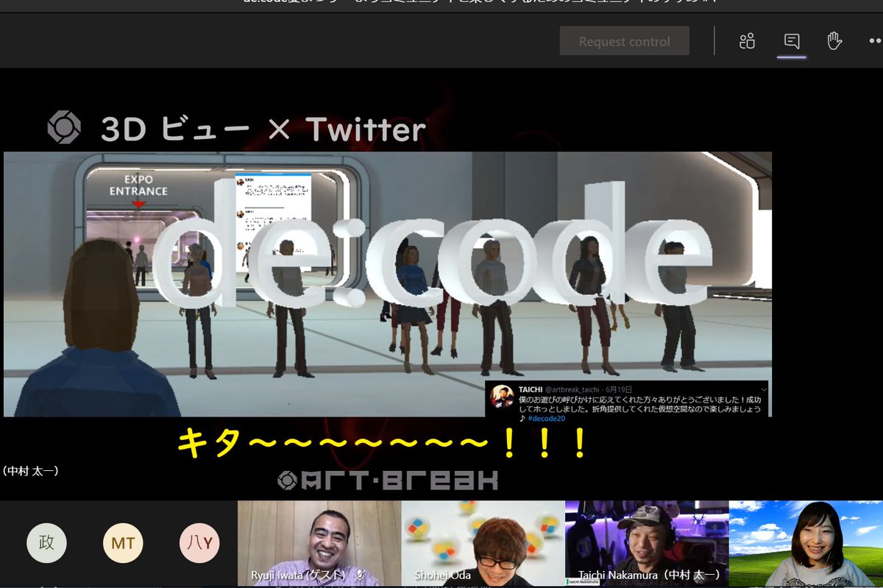Select Shohei Oda's video tile
This screenshot has height=588, width=883.
(x=483, y=545)
